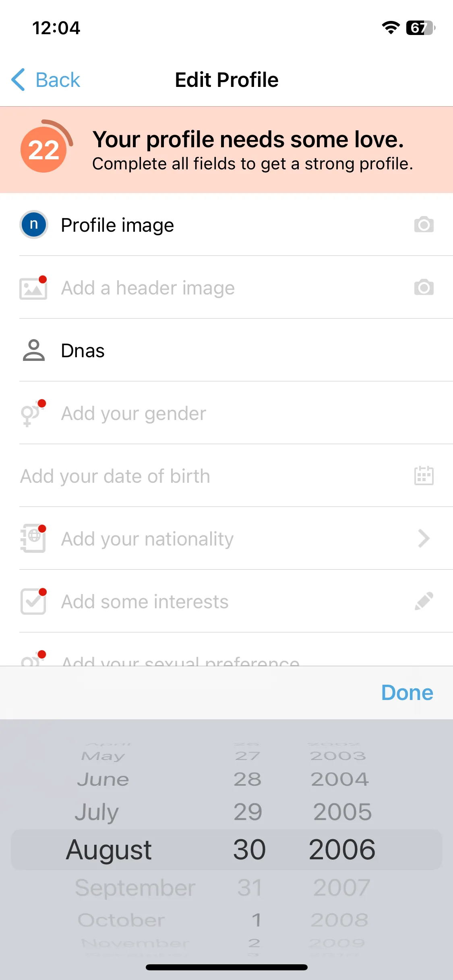Tap the gender symbol icon

point(33,413)
